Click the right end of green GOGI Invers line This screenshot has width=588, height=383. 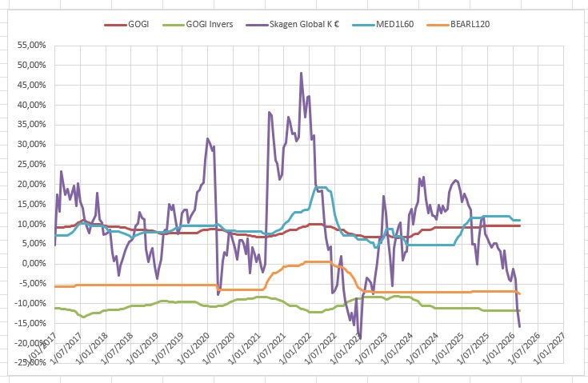pos(520,310)
